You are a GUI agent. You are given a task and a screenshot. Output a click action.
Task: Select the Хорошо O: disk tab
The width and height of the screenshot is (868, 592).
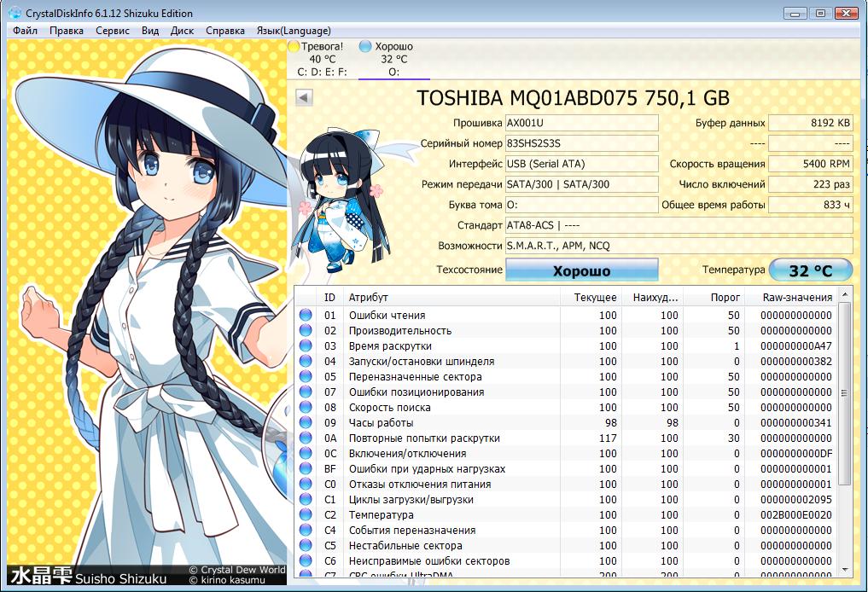coord(393,59)
